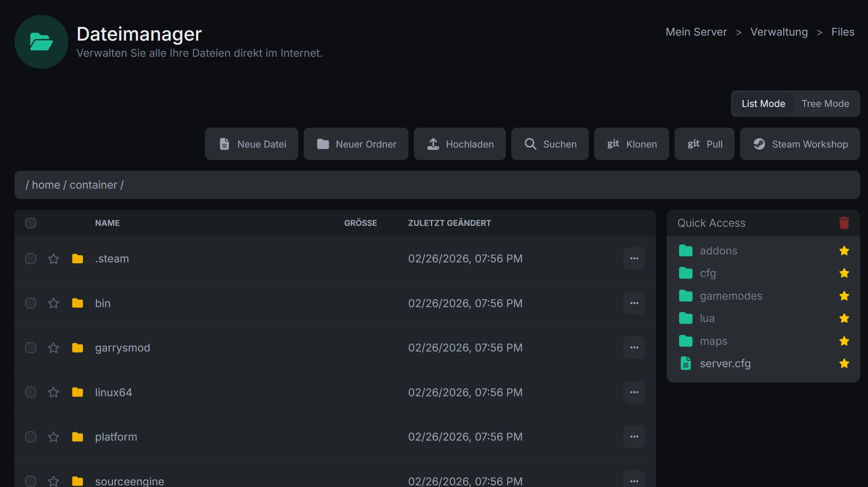Open the gamemodes Quick Access folder

pyautogui.click(x=731, y=296)
